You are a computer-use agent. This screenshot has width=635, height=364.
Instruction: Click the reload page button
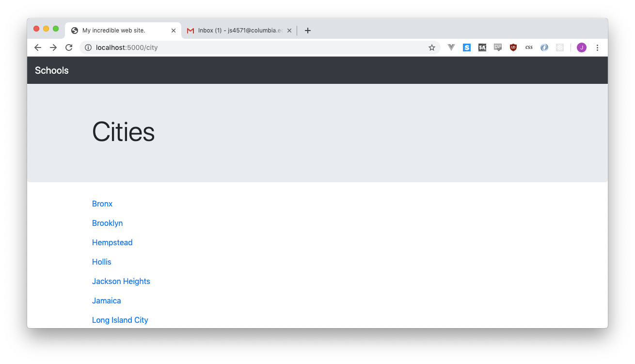68,47
